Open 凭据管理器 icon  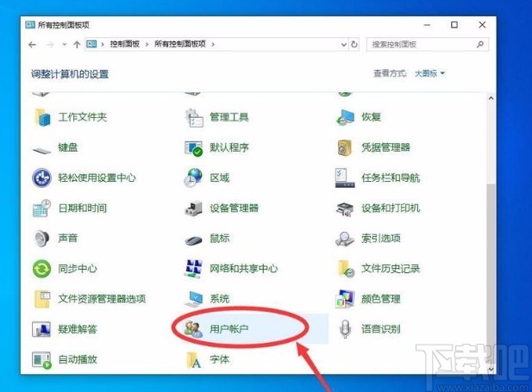click(345, 148)
